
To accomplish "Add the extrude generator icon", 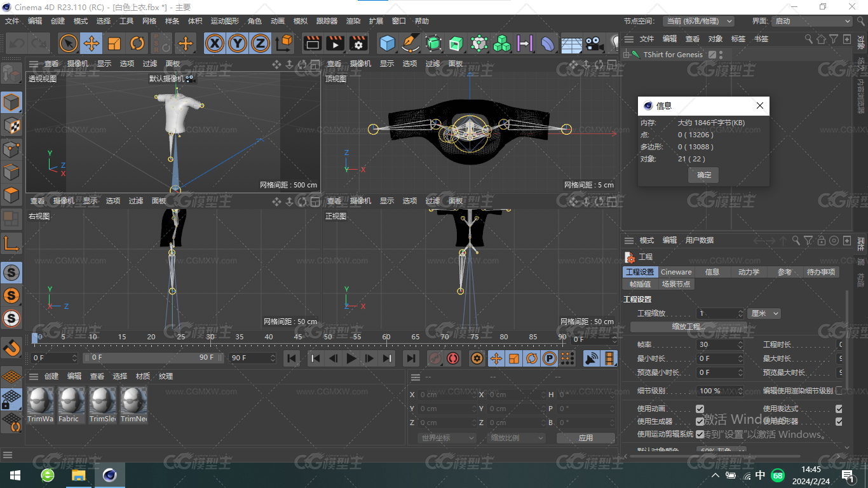I will 456,43.
